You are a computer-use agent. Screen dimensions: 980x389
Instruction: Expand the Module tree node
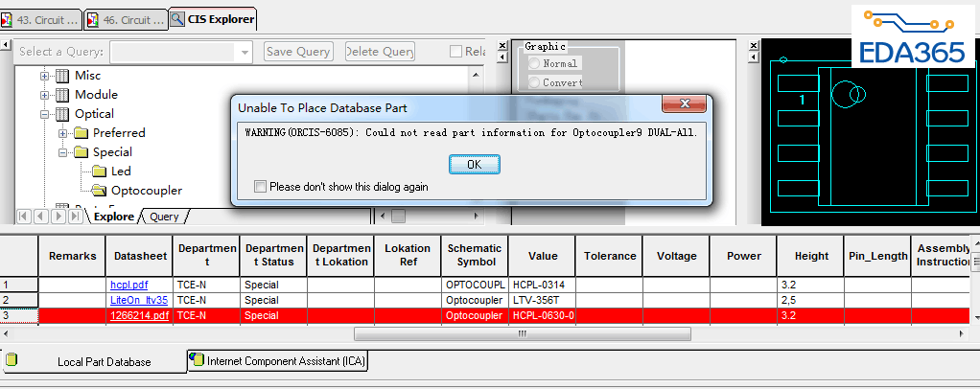pos(44,96)
